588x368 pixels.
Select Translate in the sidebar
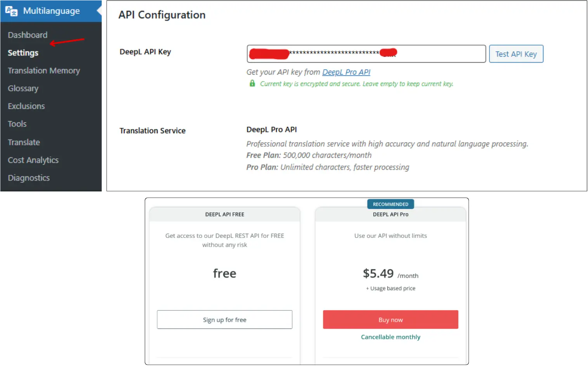[24, 142]
